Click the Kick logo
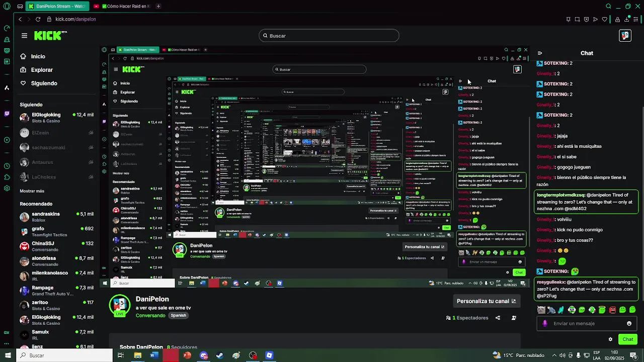This screenshot has height=362, width=644. (x=50, y=35)
